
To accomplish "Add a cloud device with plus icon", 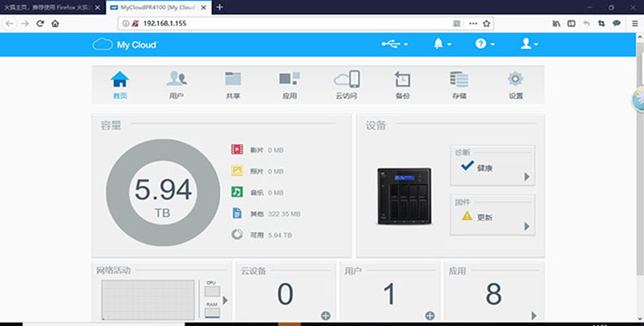I will 325,315.
